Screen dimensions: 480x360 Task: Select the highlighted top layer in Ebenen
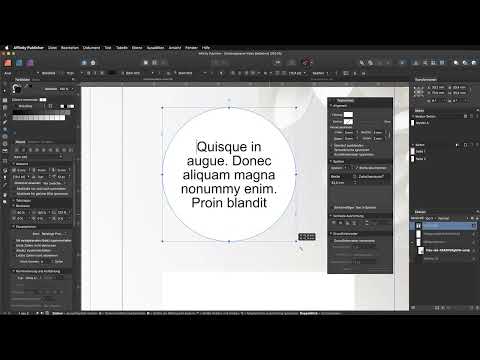coord(443,226)
